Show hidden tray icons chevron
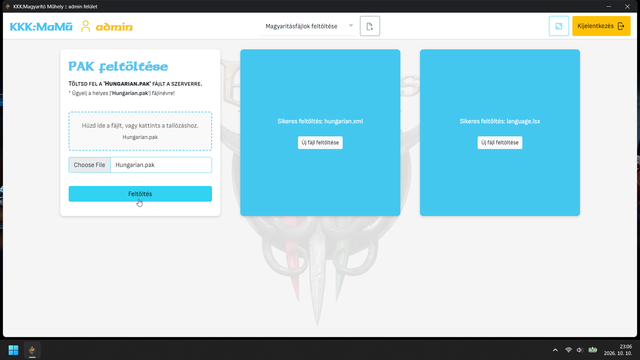 (555, 350)
